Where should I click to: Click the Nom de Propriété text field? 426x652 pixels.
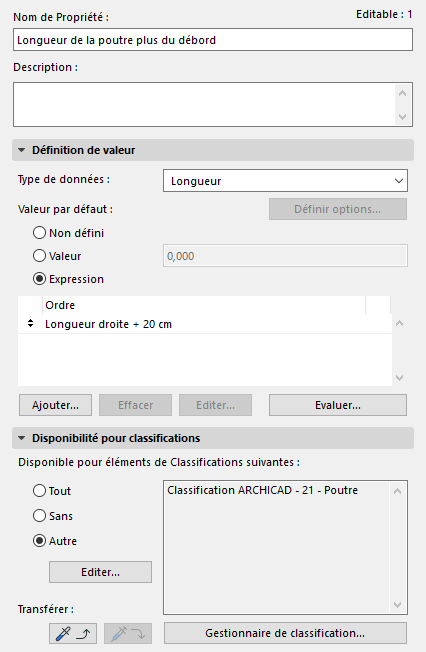coord(213,40)
